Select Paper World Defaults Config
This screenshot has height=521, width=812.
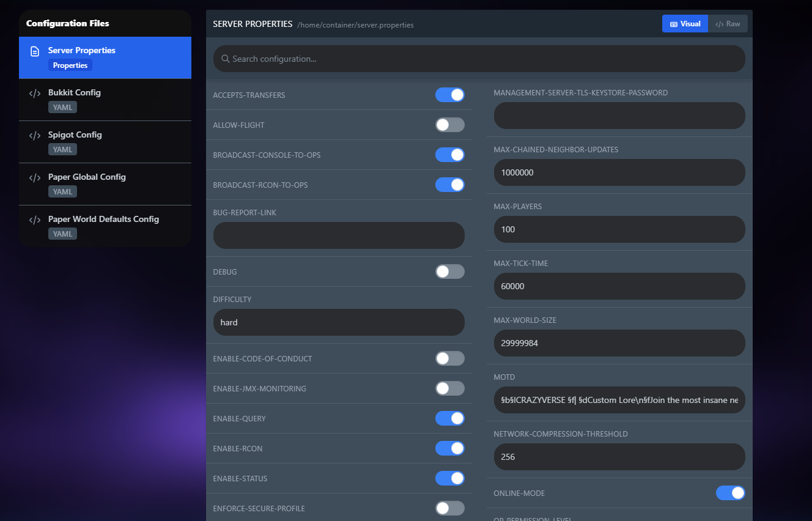pos(104,225)
